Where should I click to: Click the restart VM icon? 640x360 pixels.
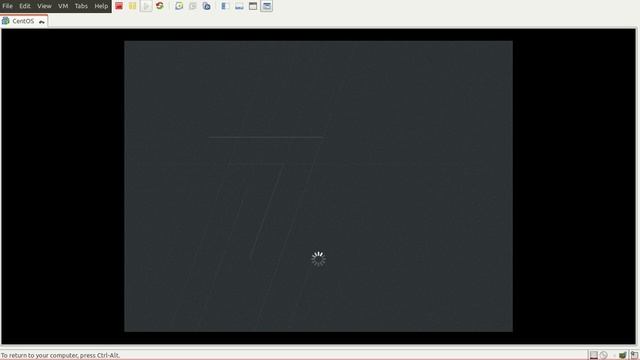160,6
